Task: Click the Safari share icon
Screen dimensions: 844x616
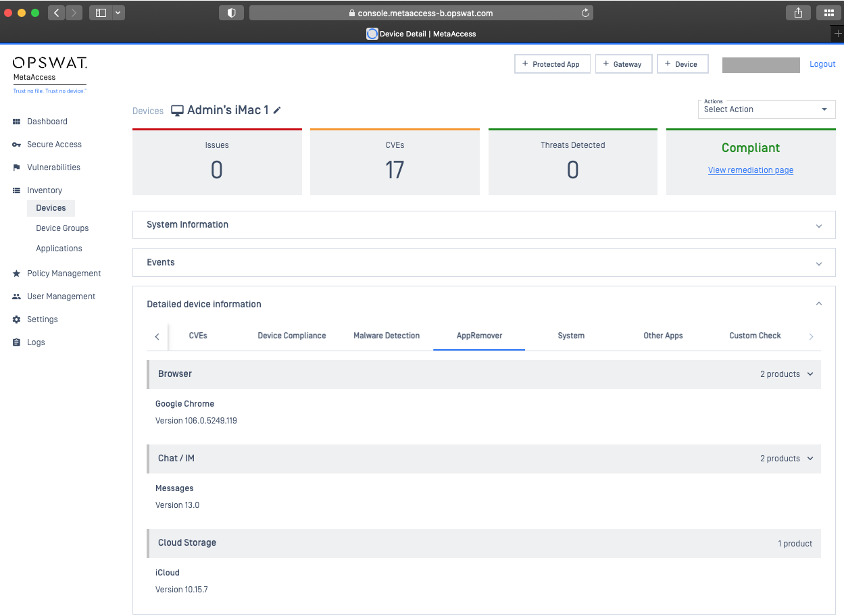Action: (x=798, y=13)
